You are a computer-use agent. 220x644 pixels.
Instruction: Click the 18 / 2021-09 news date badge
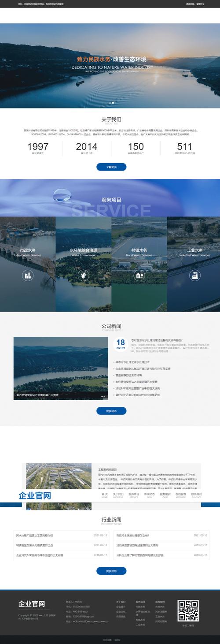(x=121, y=344)
